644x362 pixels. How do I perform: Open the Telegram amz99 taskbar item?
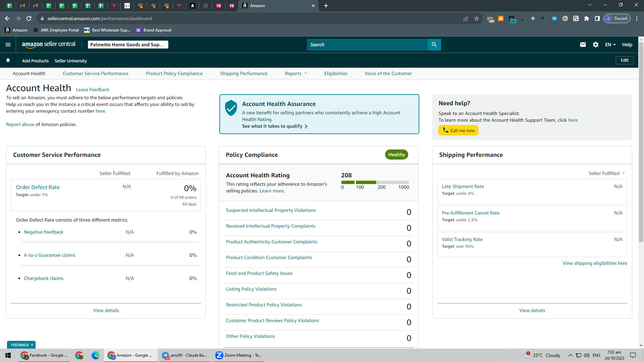click(x=185, y=355)
